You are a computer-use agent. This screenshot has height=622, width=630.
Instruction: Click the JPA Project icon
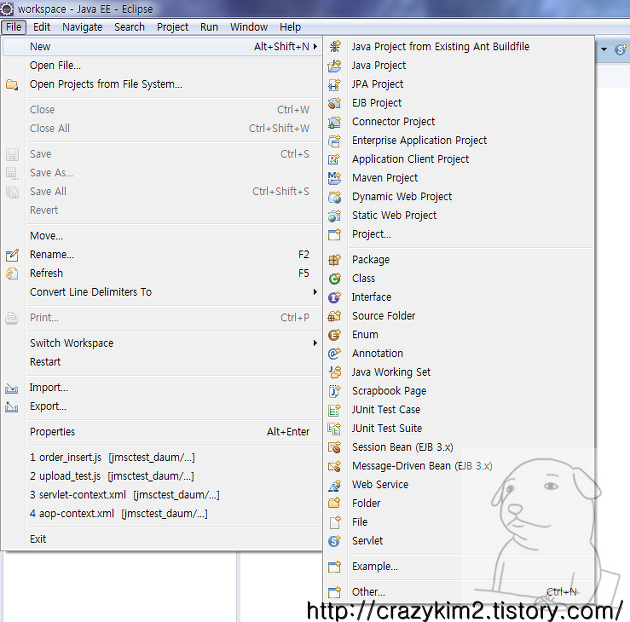pos(334,84)
